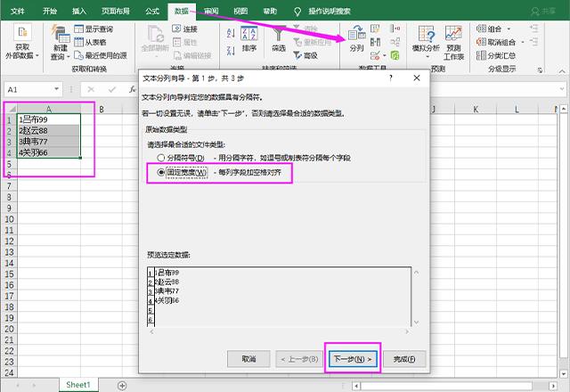Toggle the Filter (筛选) funnel

(279, 39)
